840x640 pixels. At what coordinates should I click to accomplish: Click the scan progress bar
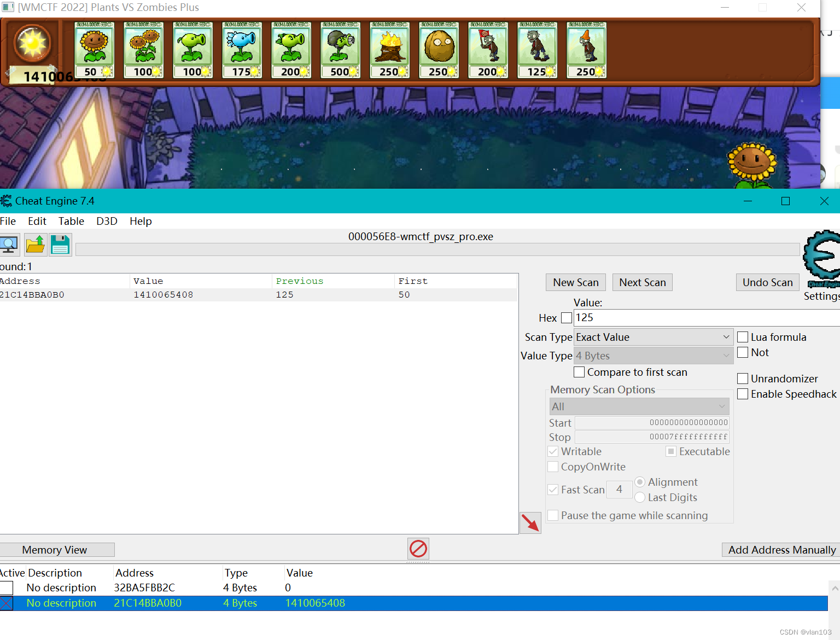coord(437,249)
